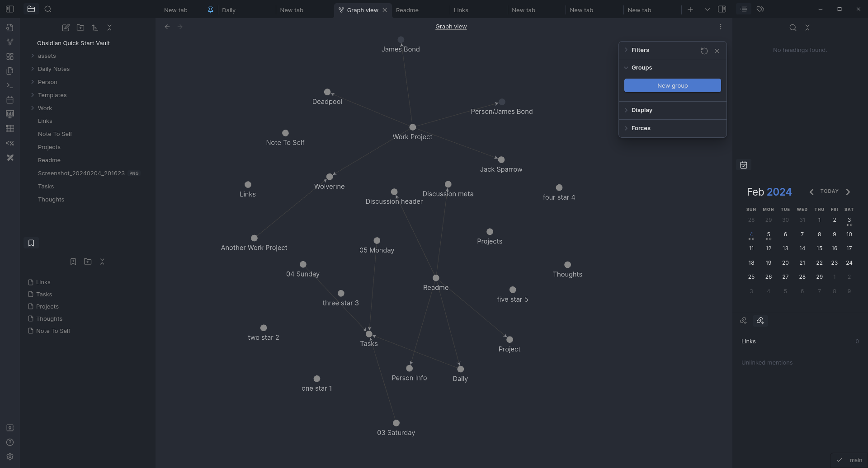The height and width of the screenshot is (468, 868).
Task: Open Readme note in file explorer
Action: [x=49, y=160]
